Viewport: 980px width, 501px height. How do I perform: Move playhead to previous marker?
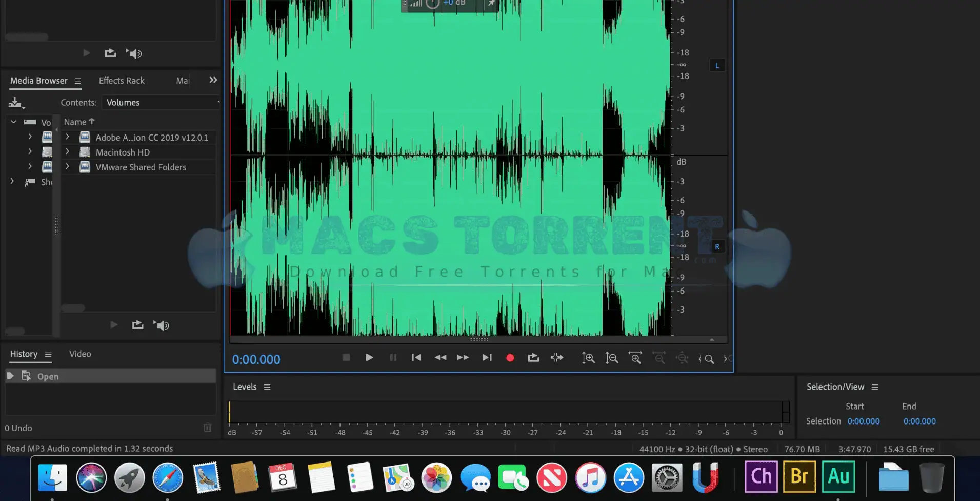[x=416, y=357]
